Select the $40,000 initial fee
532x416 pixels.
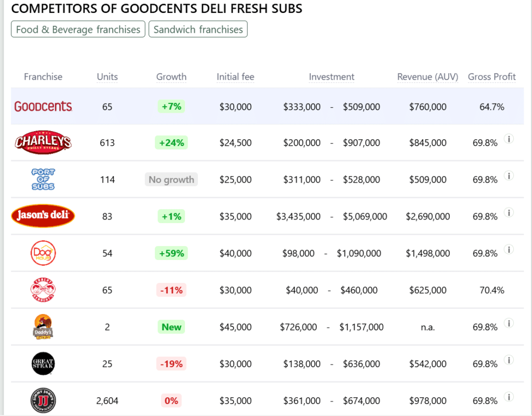[x=235, y=253]
